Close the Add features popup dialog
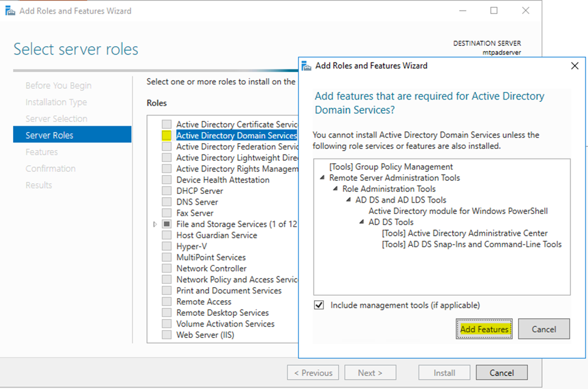This screenshot has height=389, width=588. point(574,66)
